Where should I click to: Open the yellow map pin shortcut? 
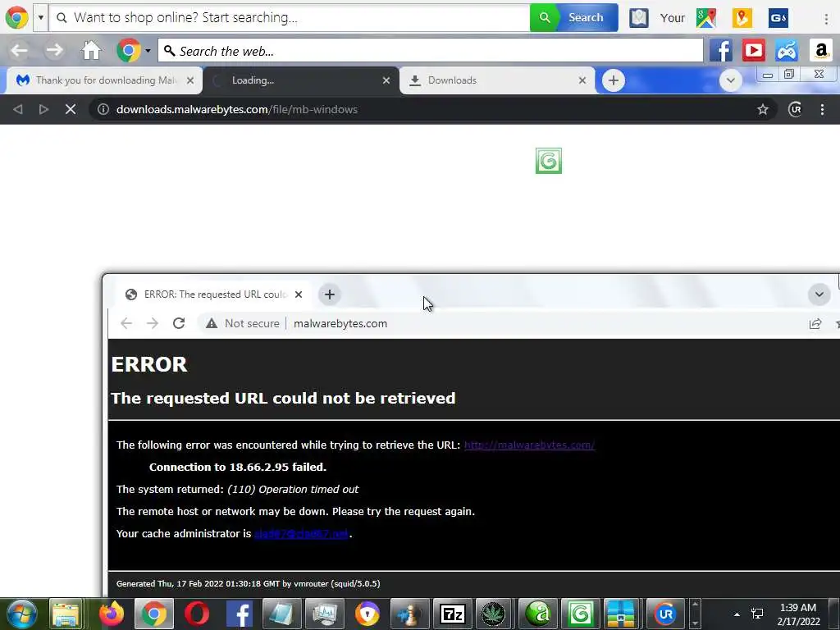coord(742,18)
